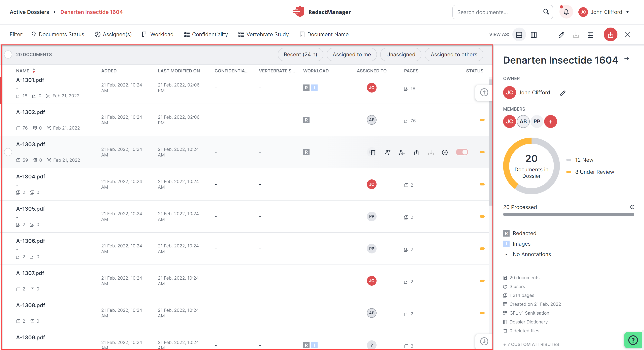
Task: Open Workload filter dropdown
Action: (158, 34)
